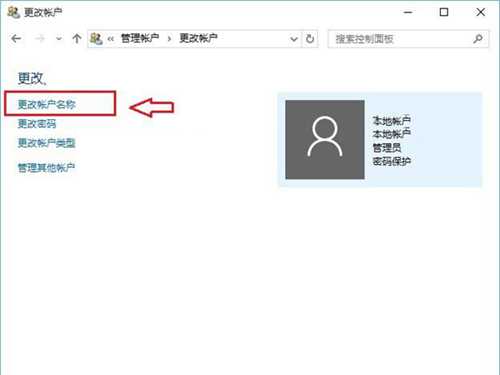
Task: Click the forward navigation arrow
Action: click(40, 39)
